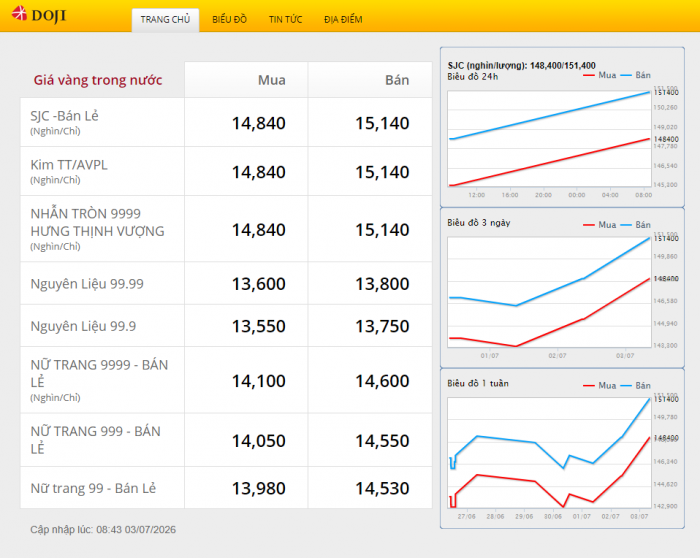Viewport: 700px width, 558px height.
Task: Toggle Mua legend in the 3 ngày chart
Action: tap(600, 225)
